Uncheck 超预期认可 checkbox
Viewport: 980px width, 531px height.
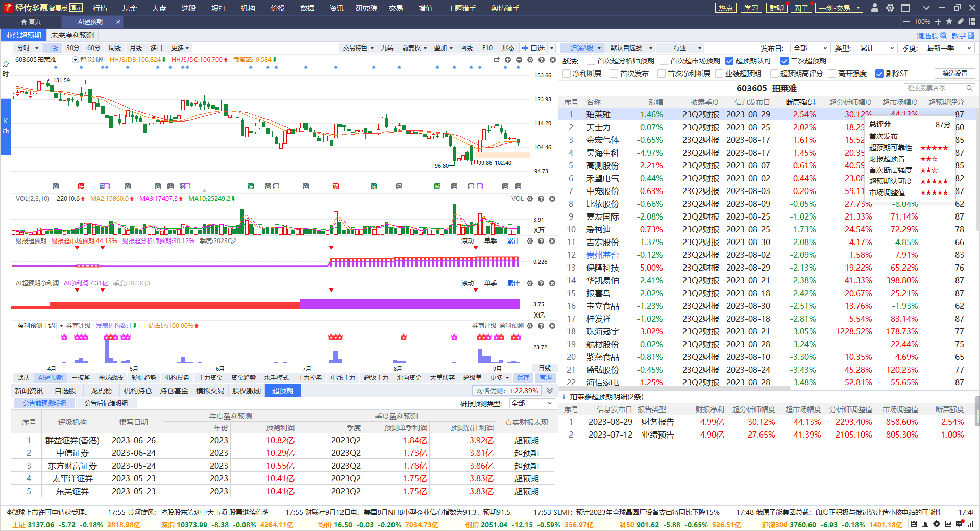[729, 61]
